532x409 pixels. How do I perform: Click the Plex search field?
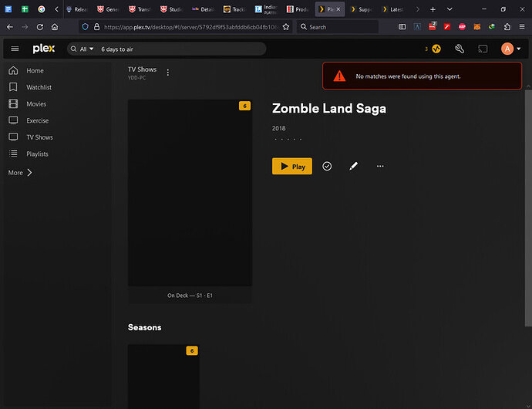click(181, 49)
